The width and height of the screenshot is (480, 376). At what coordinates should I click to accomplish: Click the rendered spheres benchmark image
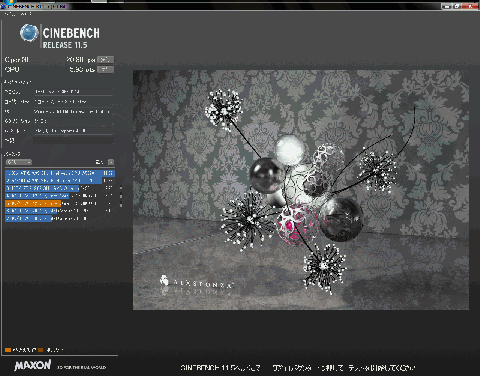301,190
